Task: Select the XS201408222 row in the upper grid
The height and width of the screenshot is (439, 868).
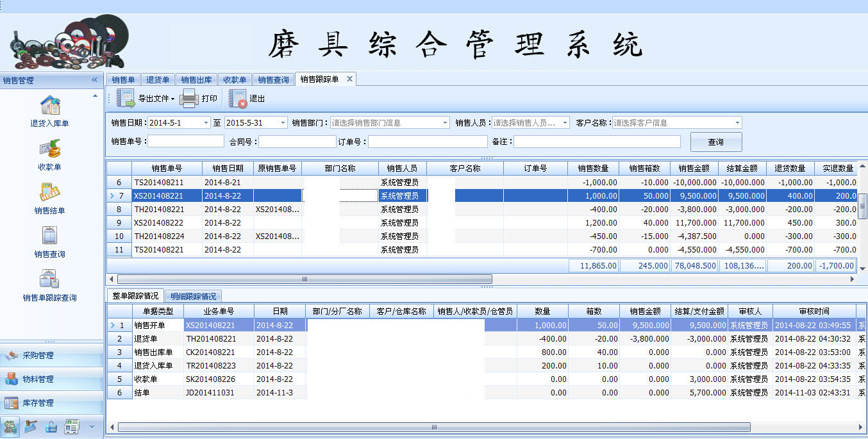Action: (x=482, y=222)
